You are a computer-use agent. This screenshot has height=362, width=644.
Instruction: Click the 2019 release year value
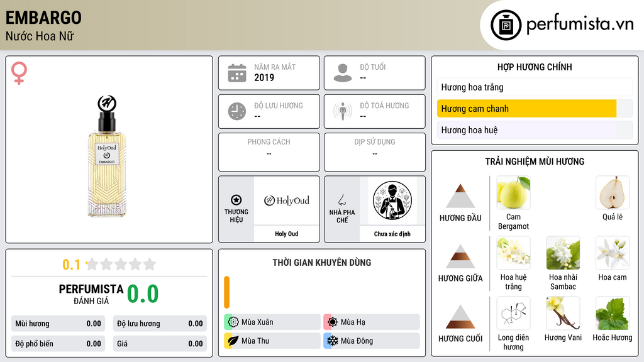click(264, 77)
